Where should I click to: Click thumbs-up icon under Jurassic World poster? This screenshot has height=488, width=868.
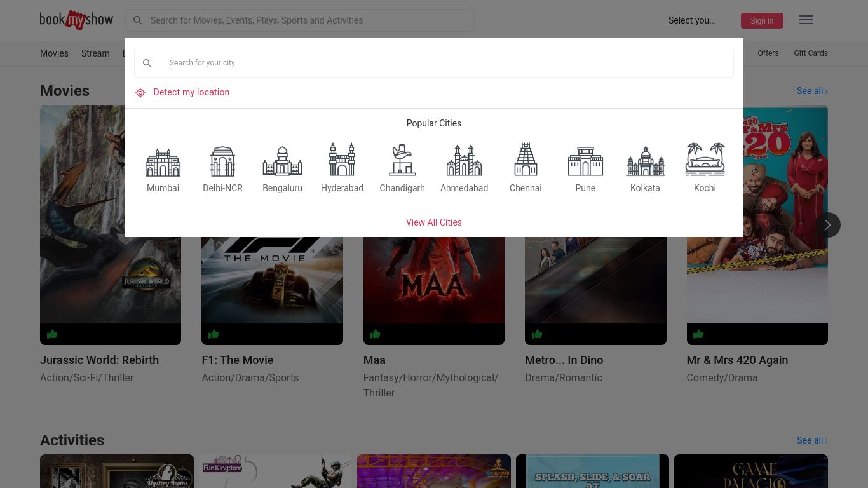pyautogui.click(x=52, y=334)
